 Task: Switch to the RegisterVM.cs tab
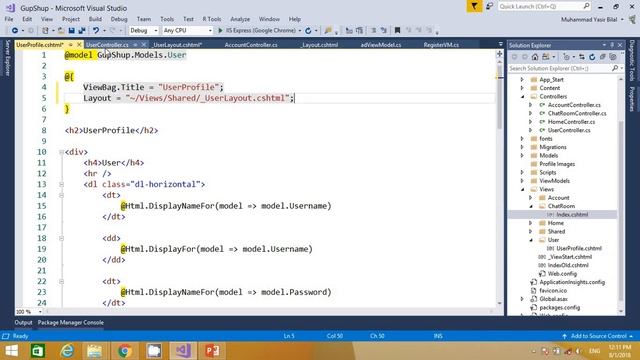(x=441, y=45)
